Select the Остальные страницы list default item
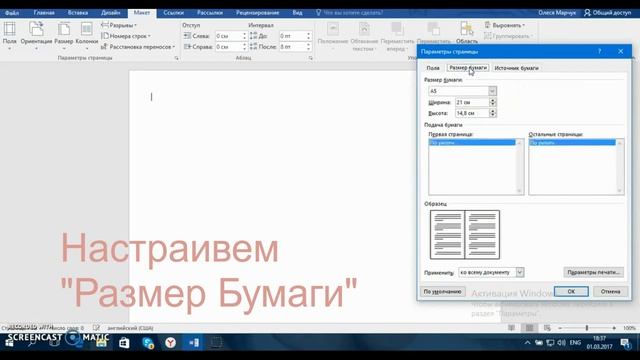 pos(572,142)
